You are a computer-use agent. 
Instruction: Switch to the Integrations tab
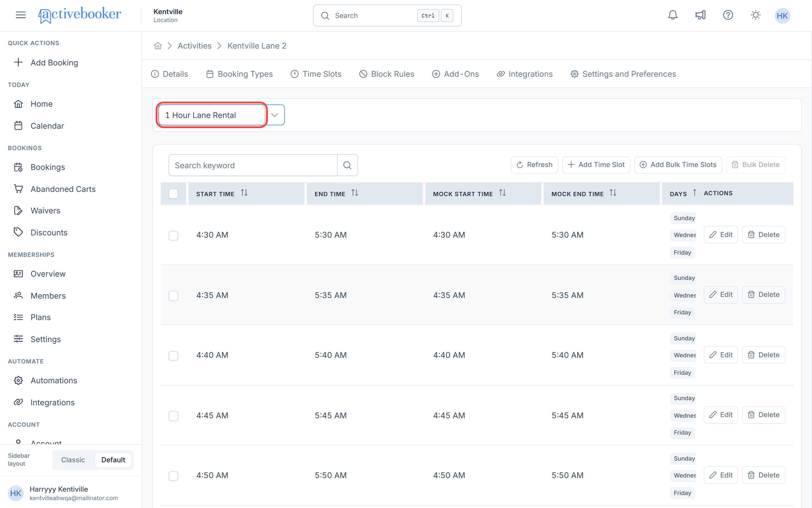pos(524,74)
